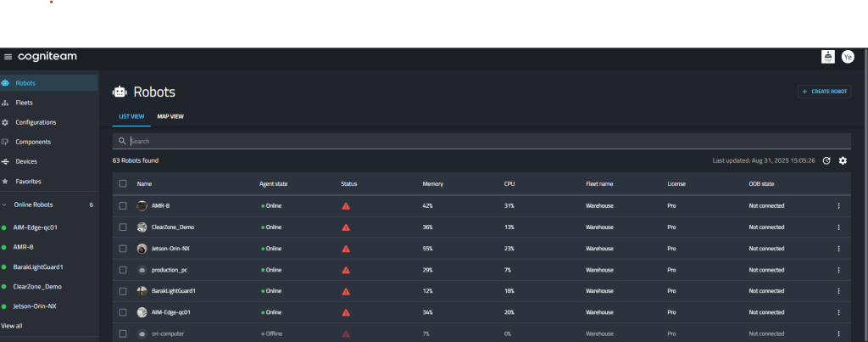Click the robot avatar icon for Jetson-Orin-NX row

click(x=142, y=248)
